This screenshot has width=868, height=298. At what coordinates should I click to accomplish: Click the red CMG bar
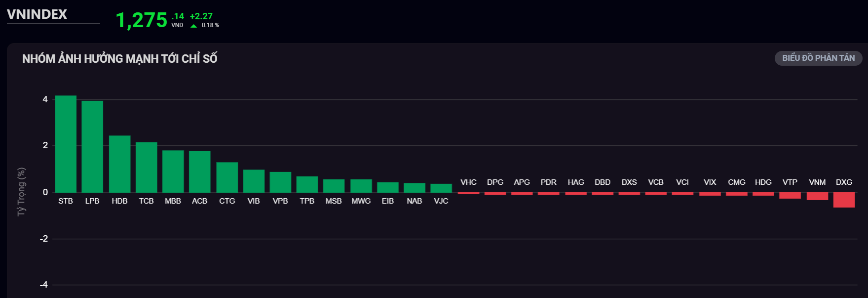[x=737, y=194]
